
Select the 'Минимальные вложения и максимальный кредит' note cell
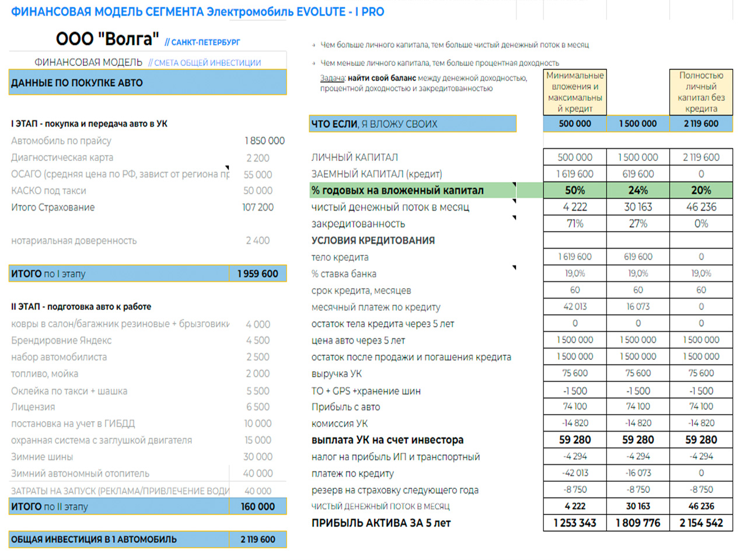click(x=575, y=92)
